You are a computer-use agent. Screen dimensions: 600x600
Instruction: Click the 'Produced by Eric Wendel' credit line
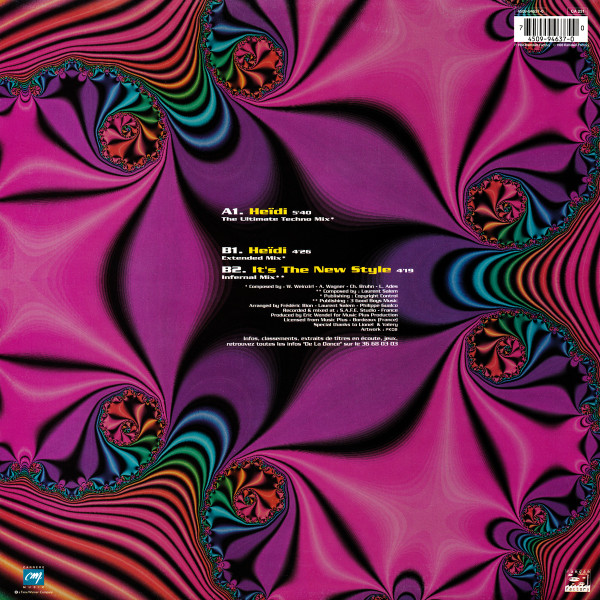click(334, 315)
